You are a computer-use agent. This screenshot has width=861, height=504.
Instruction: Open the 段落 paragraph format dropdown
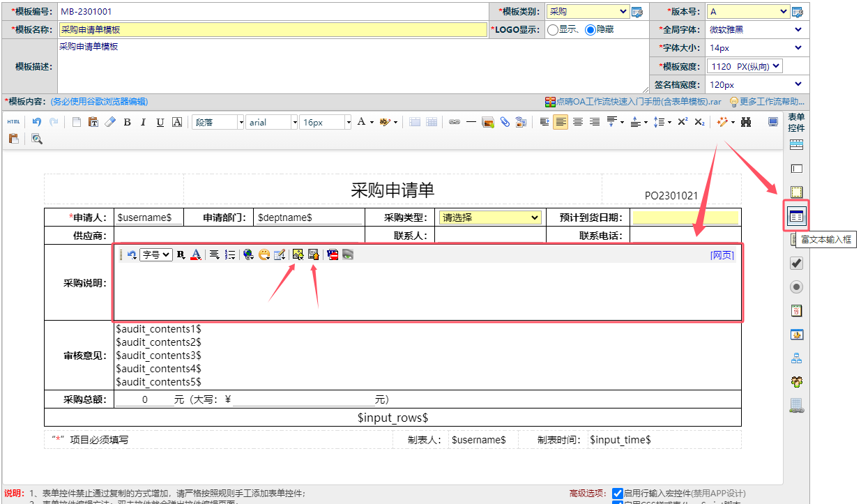click(x=218, y=122)
